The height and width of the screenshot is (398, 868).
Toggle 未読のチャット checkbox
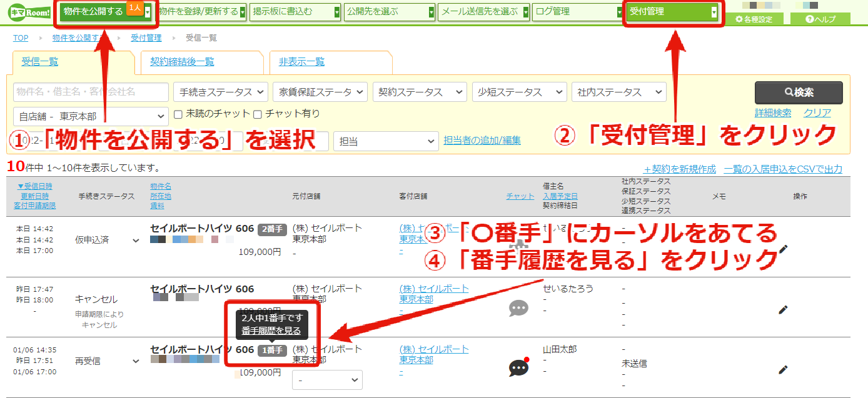pyautogui.click(x=178, y=114)
